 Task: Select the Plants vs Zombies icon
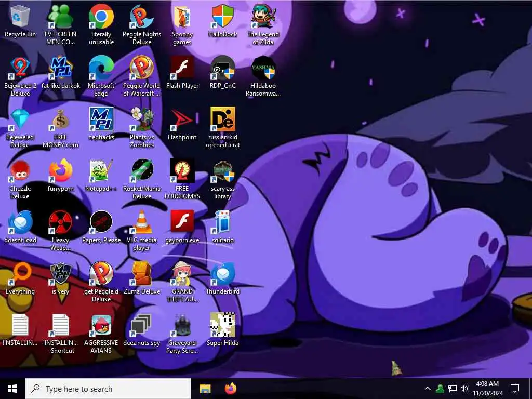point(142,119)
